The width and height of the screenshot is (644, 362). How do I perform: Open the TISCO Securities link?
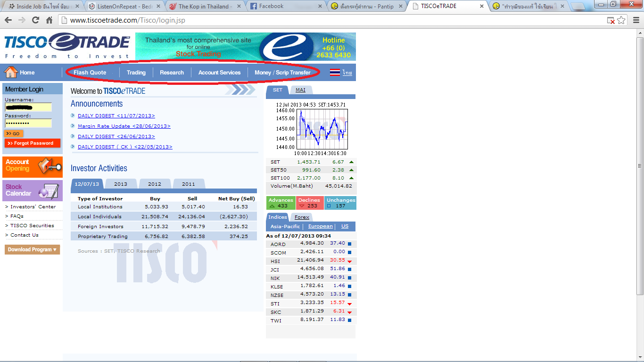32,226
